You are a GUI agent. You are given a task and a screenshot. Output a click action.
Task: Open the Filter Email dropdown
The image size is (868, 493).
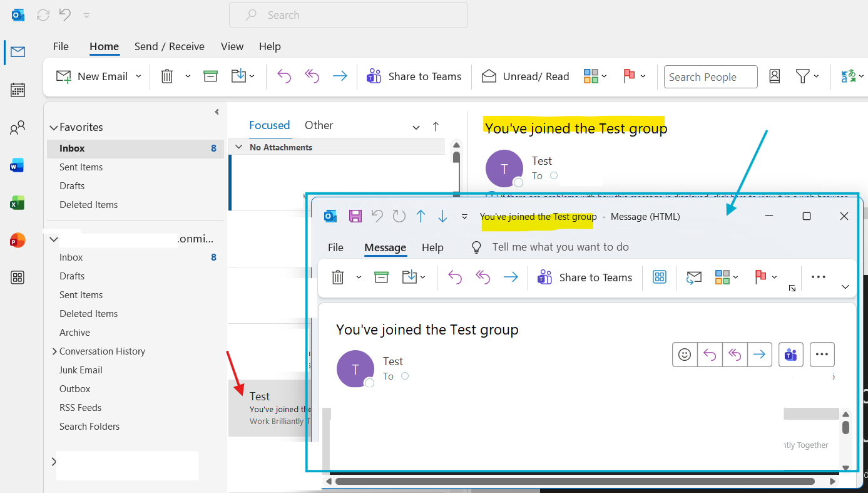807,76
